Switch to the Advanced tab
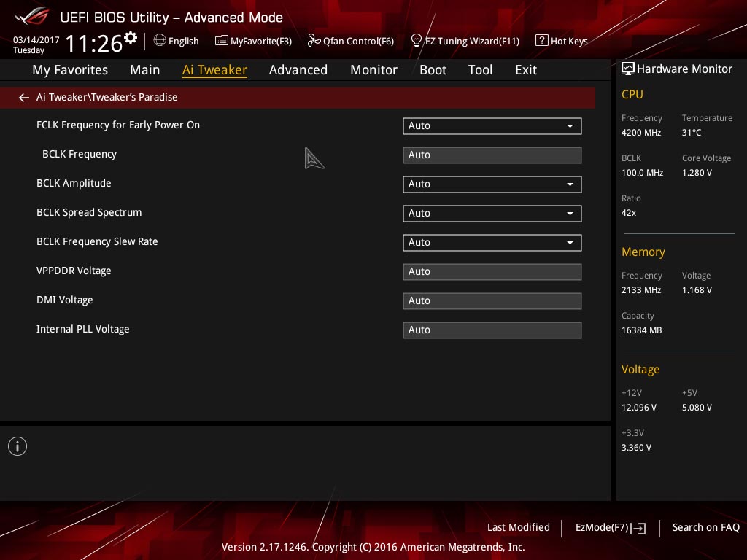Image resolution: width=747 pixels, height=560 pixels. point(298,70)
